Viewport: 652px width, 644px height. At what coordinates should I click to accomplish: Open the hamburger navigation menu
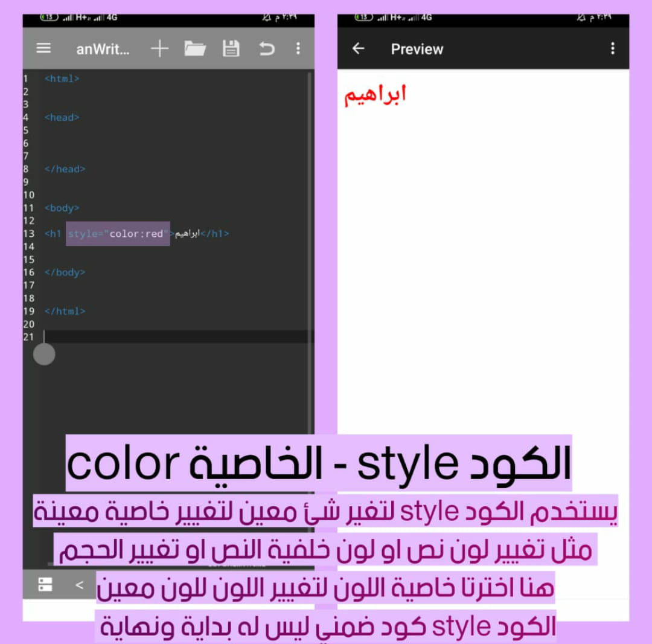43,48
